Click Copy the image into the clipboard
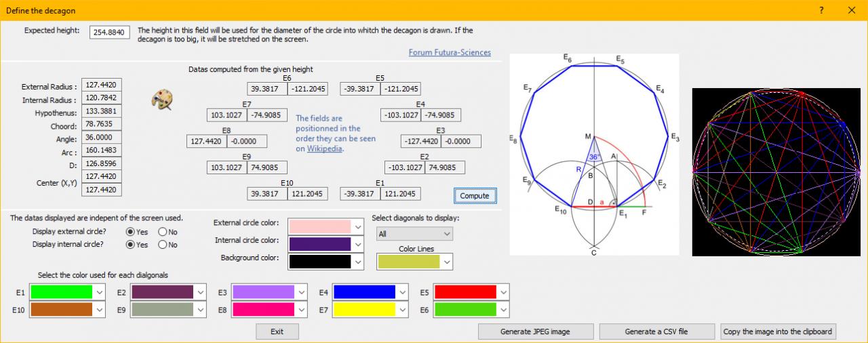868x343 pixels. point(778,331)
